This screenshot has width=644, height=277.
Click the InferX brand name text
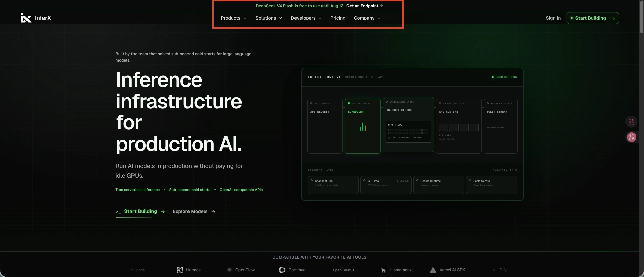43,18
